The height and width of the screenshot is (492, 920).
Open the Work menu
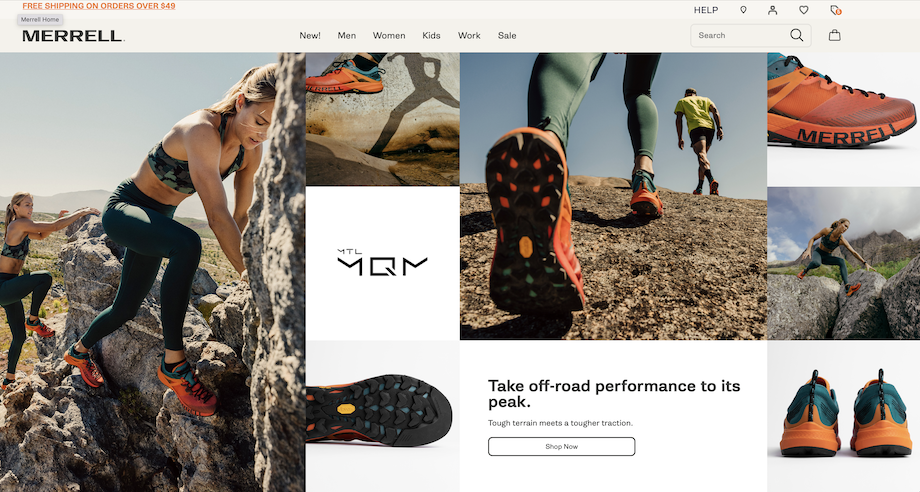469,35
